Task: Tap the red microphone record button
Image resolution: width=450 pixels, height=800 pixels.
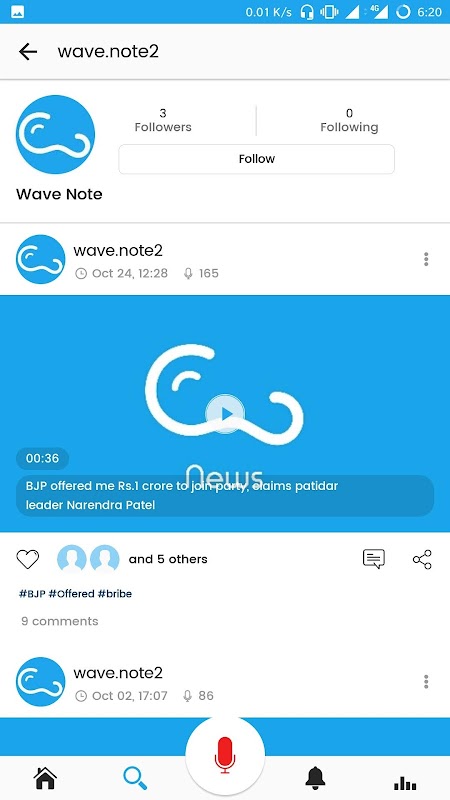Action: coord(225,755)
